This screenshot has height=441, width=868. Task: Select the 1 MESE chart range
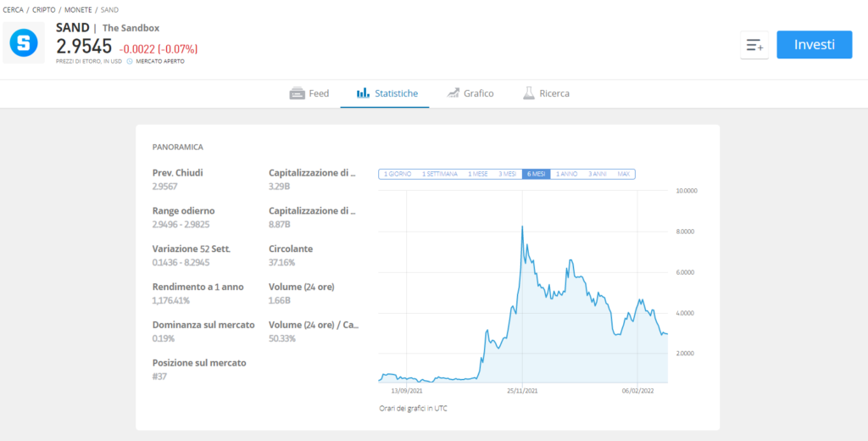[478, 174]
